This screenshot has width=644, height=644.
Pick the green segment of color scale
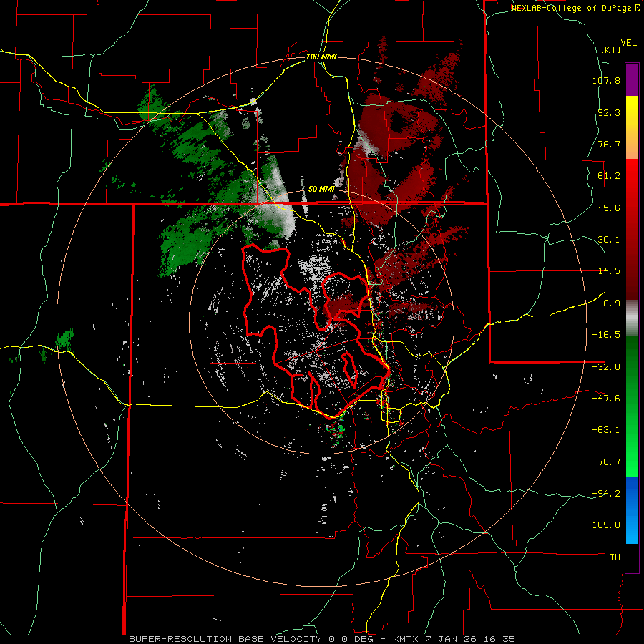click(x=632, y=406)
